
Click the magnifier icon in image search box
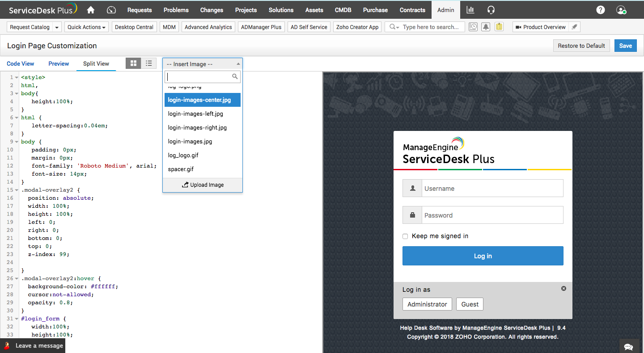[x=235, y=77]
